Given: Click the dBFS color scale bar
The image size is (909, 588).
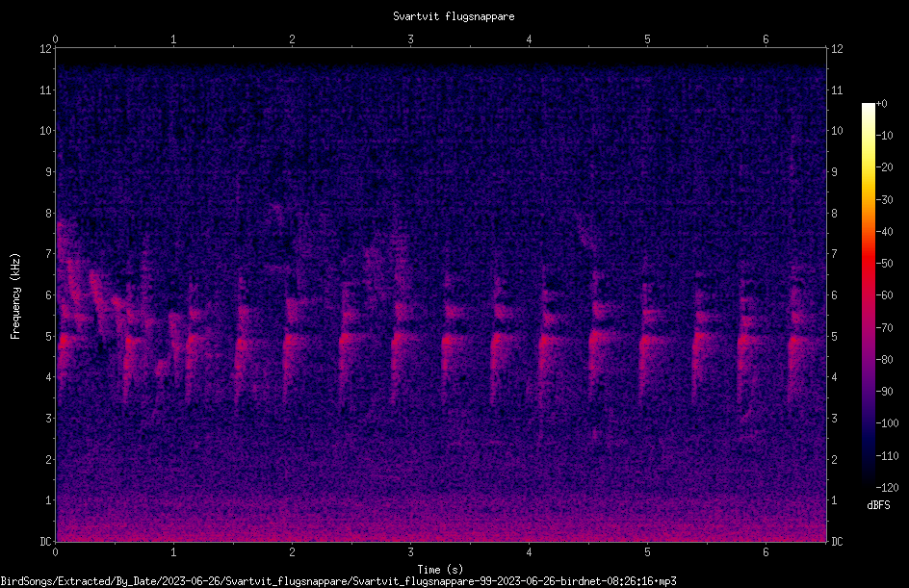Looking at the screenshot, I should click(x=868, y=294).
